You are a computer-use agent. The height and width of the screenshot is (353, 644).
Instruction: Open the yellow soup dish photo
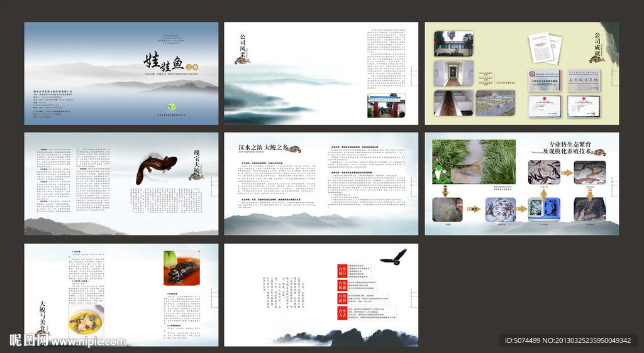point(86,322)
